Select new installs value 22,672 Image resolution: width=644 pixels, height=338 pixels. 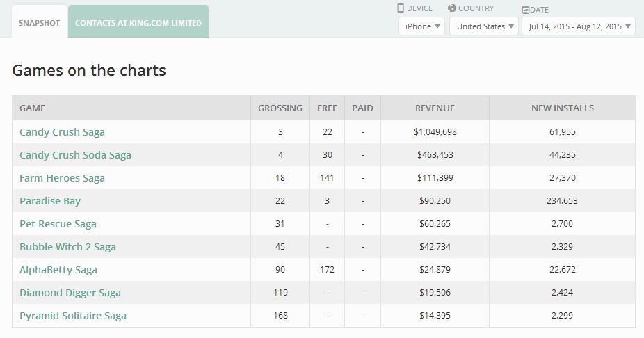562,270
